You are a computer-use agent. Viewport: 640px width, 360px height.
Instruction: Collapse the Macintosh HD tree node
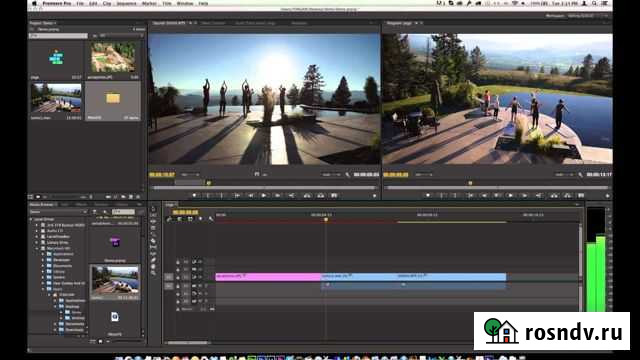pyautogui.click(x=37, y=248)
